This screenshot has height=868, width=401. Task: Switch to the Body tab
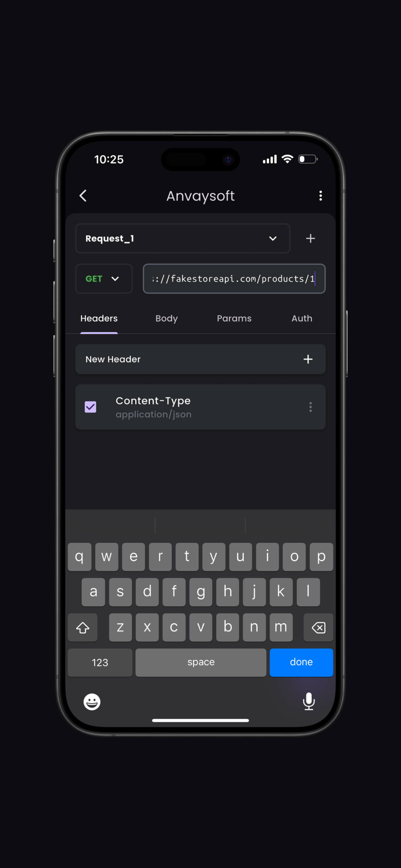167,318
